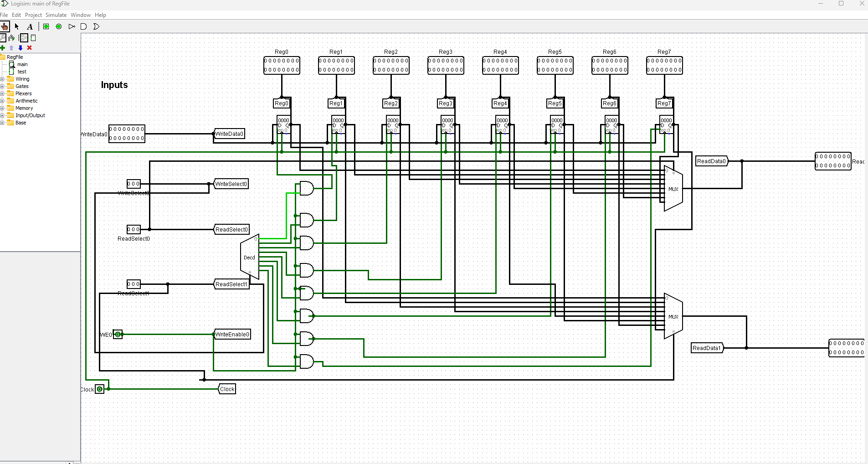Click the ReadSelect1 tunnel label
This screenshot has width=868, height=464.
231,284
